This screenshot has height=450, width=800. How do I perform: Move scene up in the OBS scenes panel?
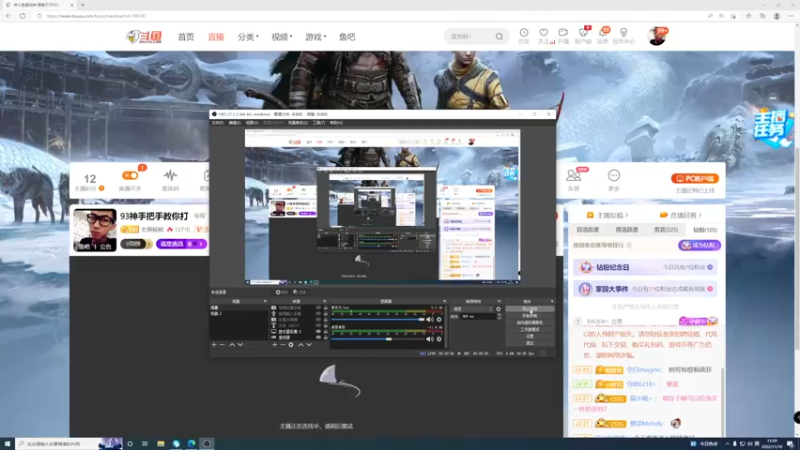click(232, 345)
